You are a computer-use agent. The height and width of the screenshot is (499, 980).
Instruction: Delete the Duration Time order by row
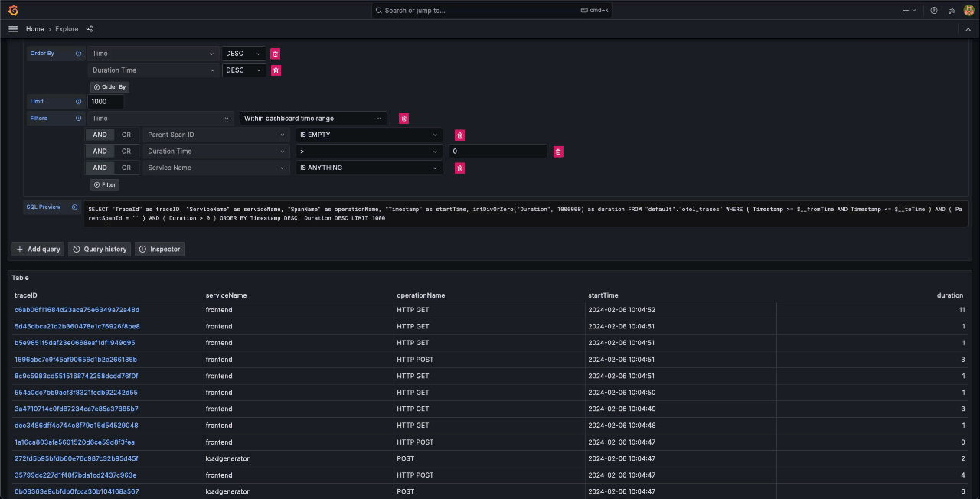tap(276, 70)
